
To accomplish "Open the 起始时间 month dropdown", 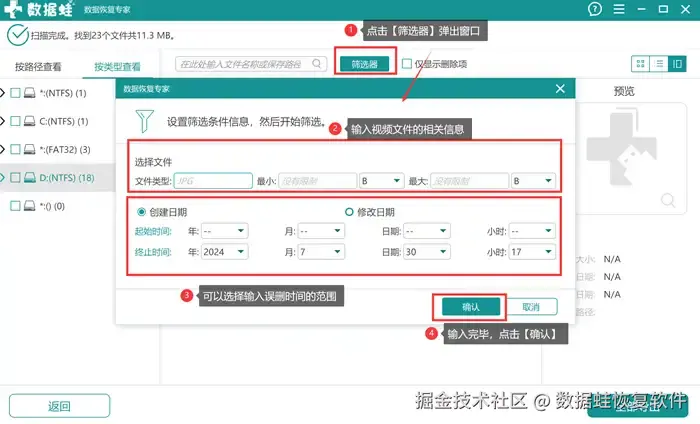I will coord(321,231).
